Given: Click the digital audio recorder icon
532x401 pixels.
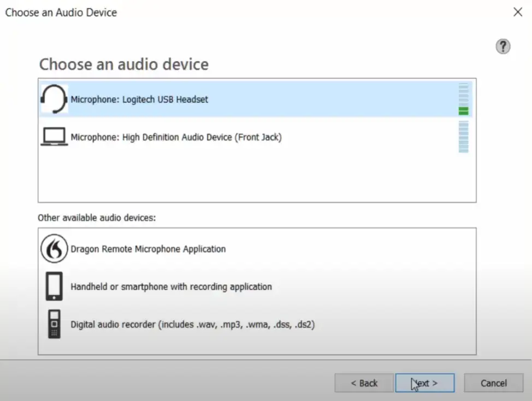Looking at the screenshot, I should (x=54, y=325).
